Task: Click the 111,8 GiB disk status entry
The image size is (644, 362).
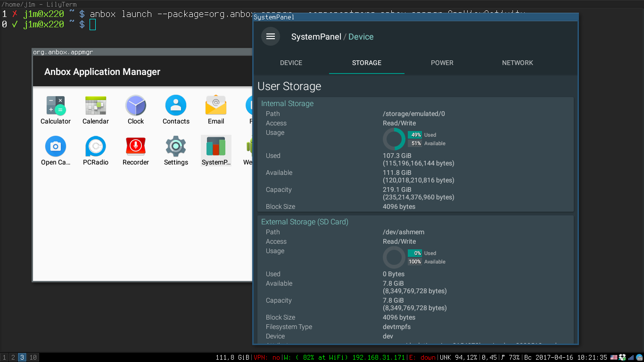Action: click(232, 358)
